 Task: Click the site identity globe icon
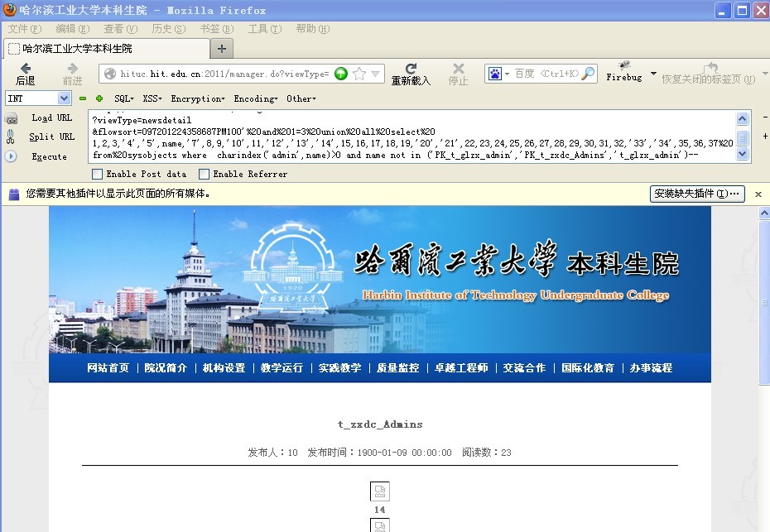point(110,74)
